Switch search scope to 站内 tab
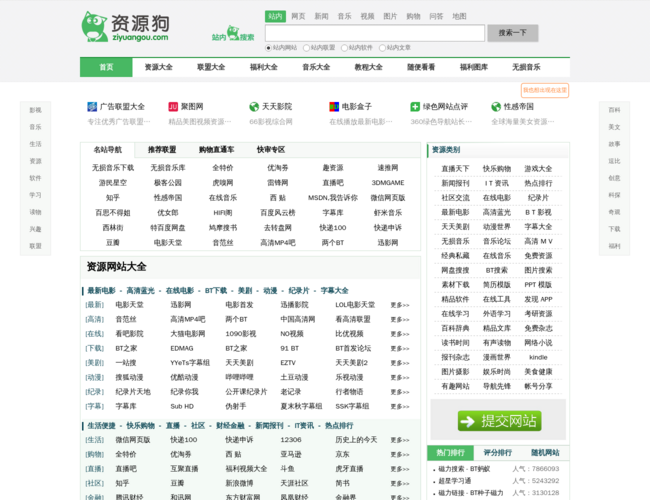650x500 pixels. [275, 16]
